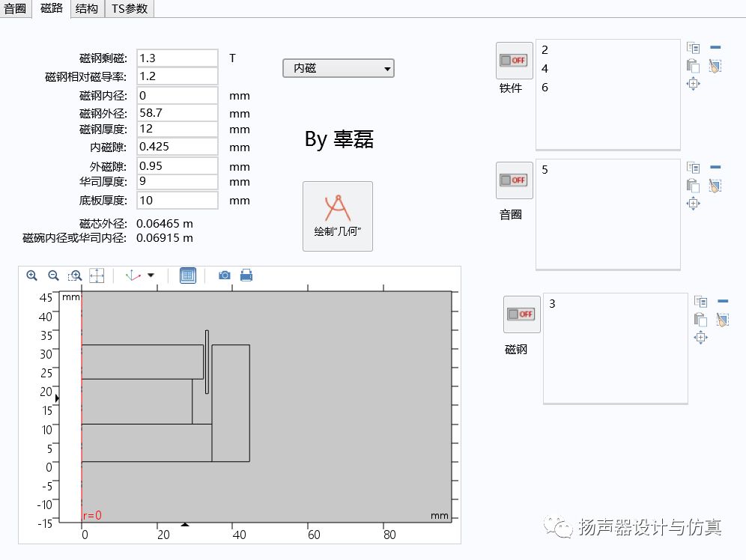
Task: Click the zoom out magnifier icon
Action: pyautogui.click(x=53, y=276)
